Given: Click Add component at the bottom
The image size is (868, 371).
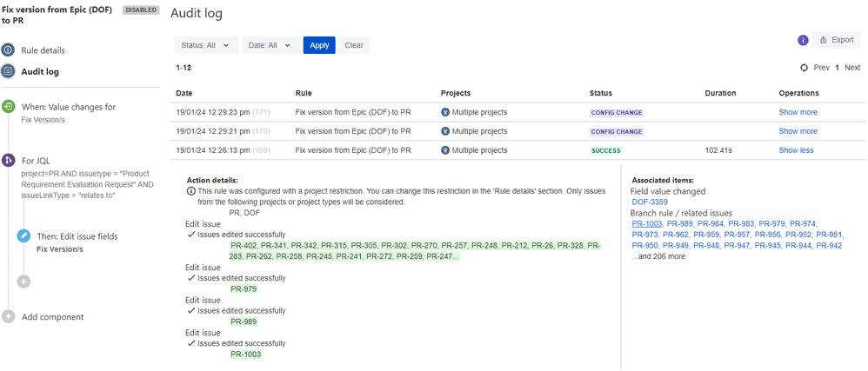Looking at the screenshot, I should 52,317.
